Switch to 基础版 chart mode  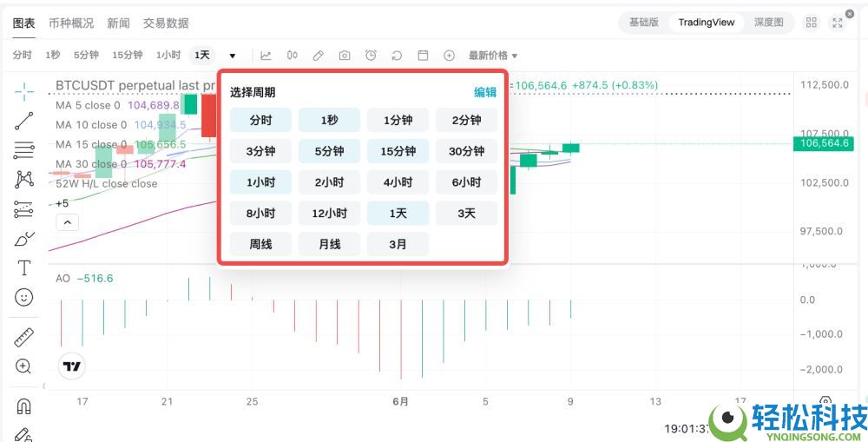(x=644, y=23)
